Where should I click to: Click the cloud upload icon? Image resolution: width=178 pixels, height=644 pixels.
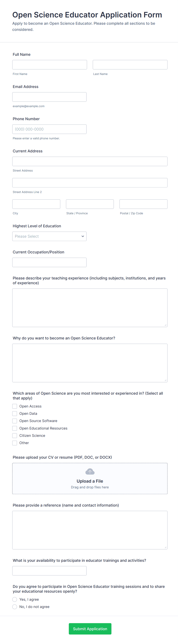[x=90, y=472]
